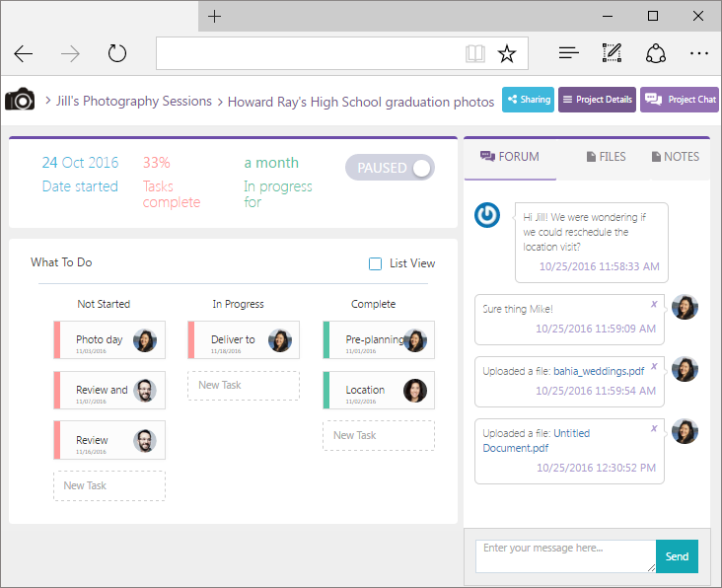
Task: Open the Photo day task card
Action: click(x=109, y=340)
